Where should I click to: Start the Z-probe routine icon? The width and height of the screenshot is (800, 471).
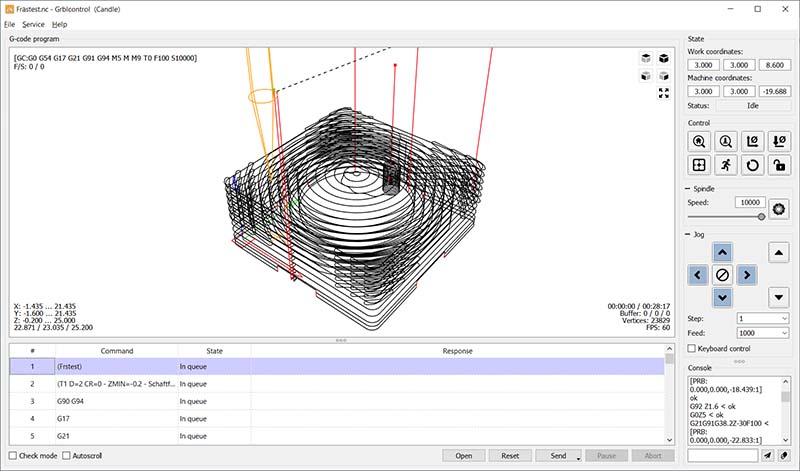click(x=726, y=141)
